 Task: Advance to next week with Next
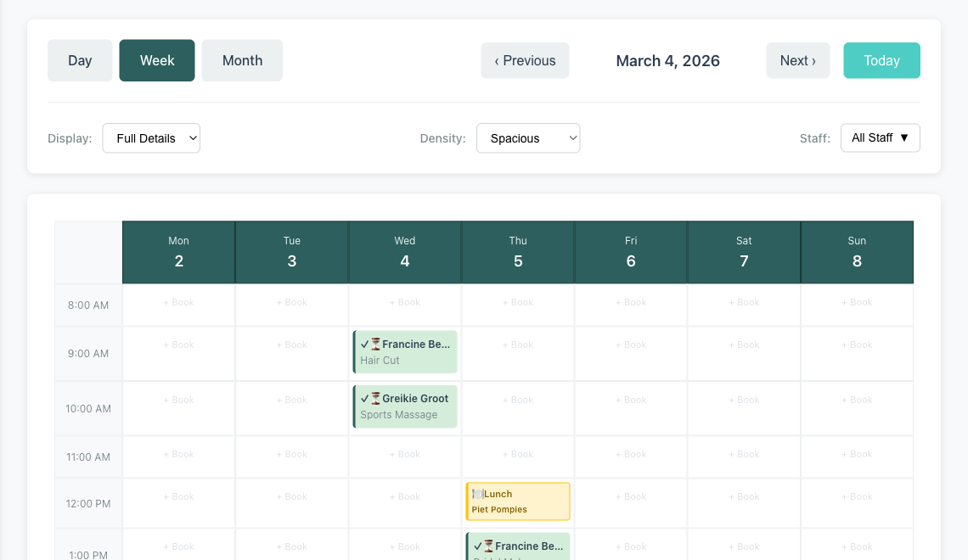click(797, 60)
